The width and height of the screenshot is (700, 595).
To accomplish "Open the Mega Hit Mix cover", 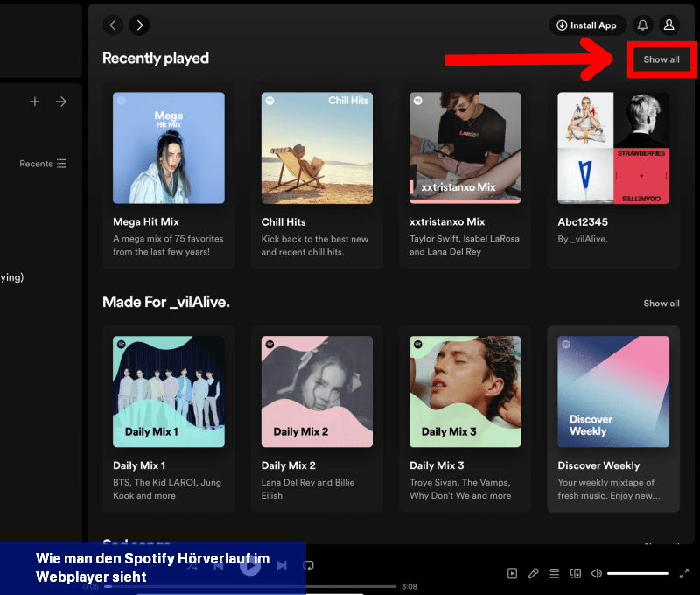I will (169, 148).
